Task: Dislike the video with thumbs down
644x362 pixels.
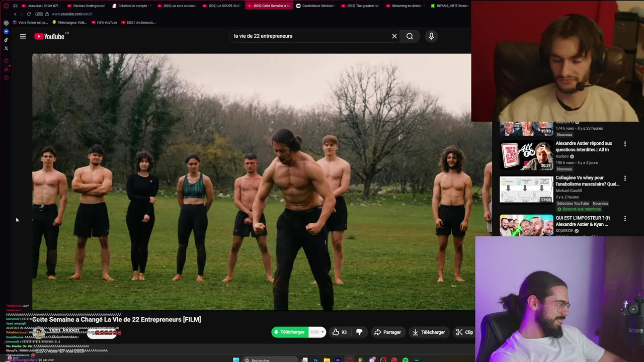Action: 359,332
